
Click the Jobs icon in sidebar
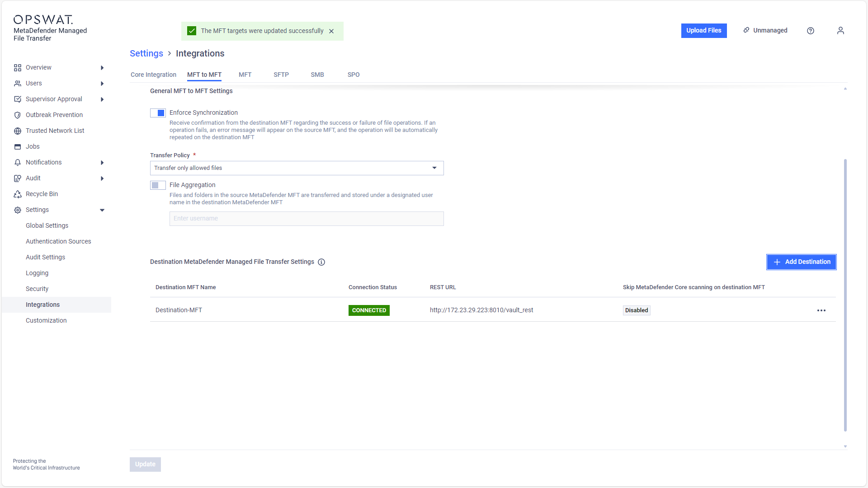pyautogui.click(x=18, y=147)
